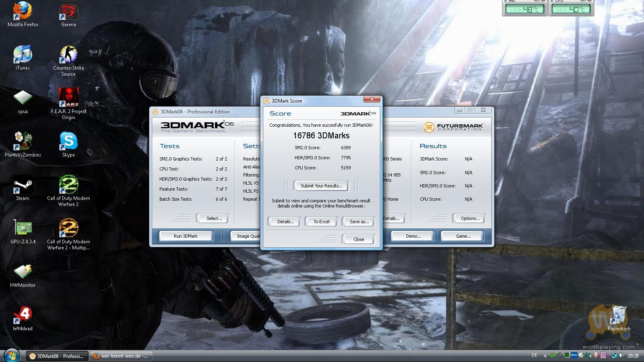Click the network connection tray icon
The width and height of the screenshot is (644, 362).
(615, 356)
